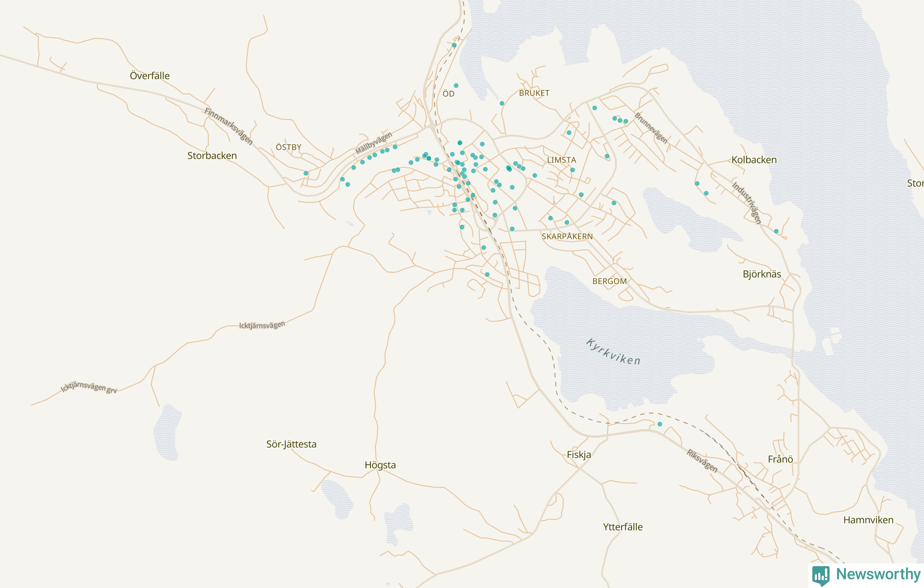The width and height of the screenshot is (924, 588).
Task: Select the Sör-Jättesta place label
Action: pos(291,444)
